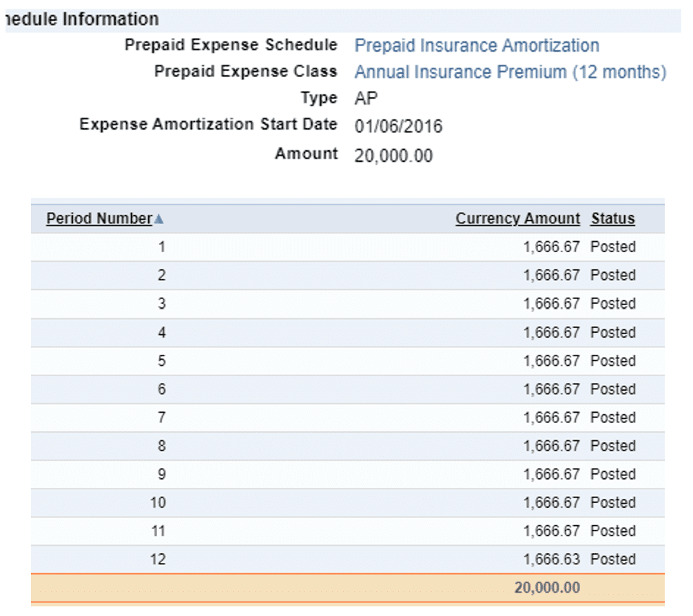Select the Amount value 20,000.00 in header

click(x=393, y=156)
